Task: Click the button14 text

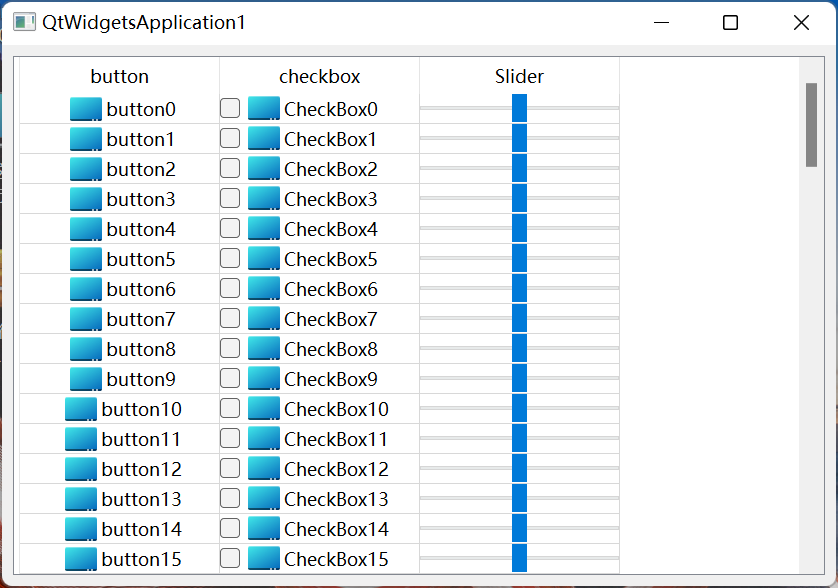Action: coord(142,529)
